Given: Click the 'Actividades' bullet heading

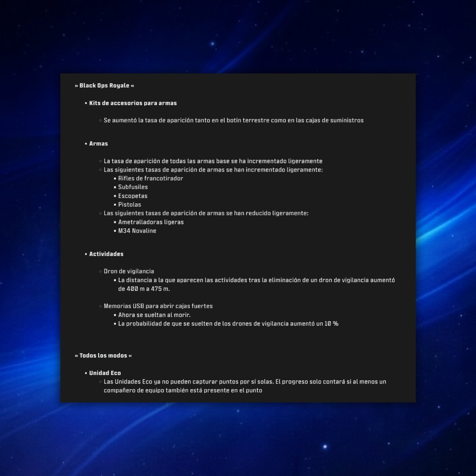Looking at the screenshot, I should (106, 254).
